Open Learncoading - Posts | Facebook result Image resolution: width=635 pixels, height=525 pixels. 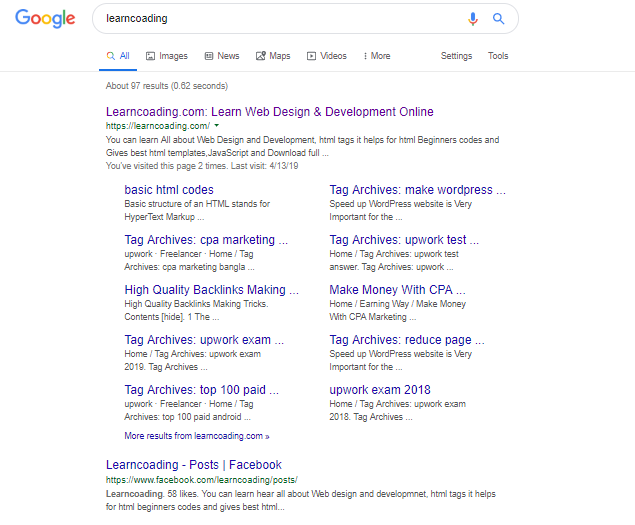coord(194,465)
